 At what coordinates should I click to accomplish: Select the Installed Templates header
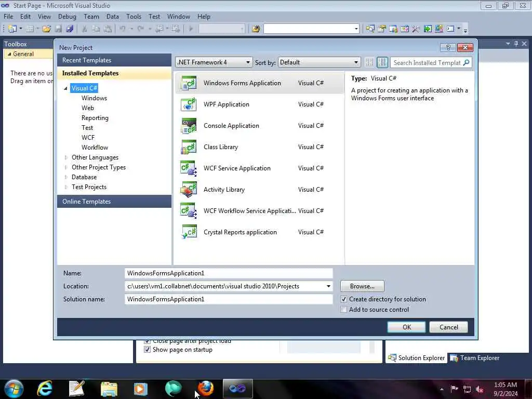pyautogui.click(x=114, y=73)
